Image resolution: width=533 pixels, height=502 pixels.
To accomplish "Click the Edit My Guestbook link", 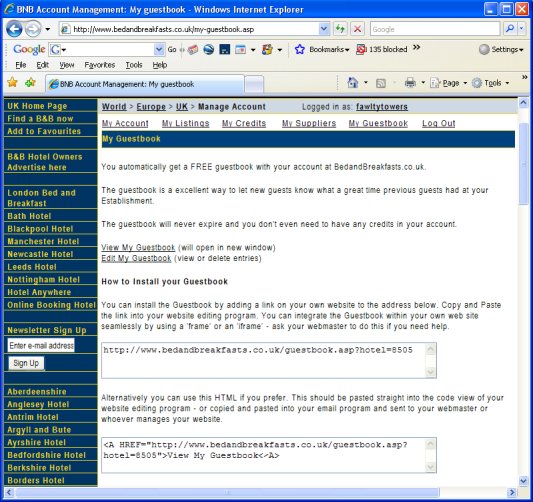I will (136, 258).
